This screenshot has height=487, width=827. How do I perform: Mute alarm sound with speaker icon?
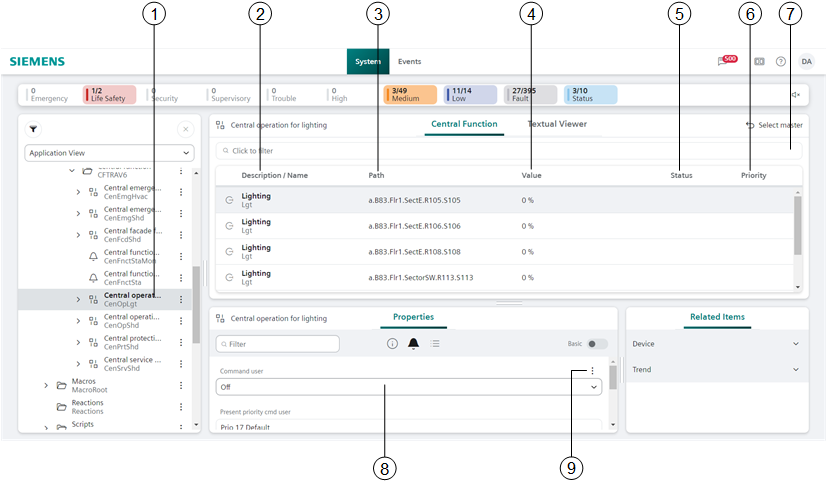795,95
